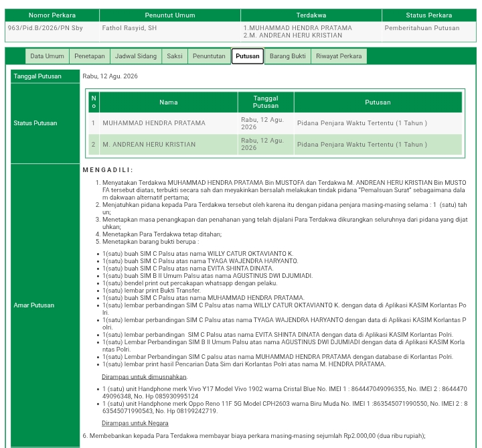
Task: Open the Barang Bukti tab
Action: [x=288, y=56]
